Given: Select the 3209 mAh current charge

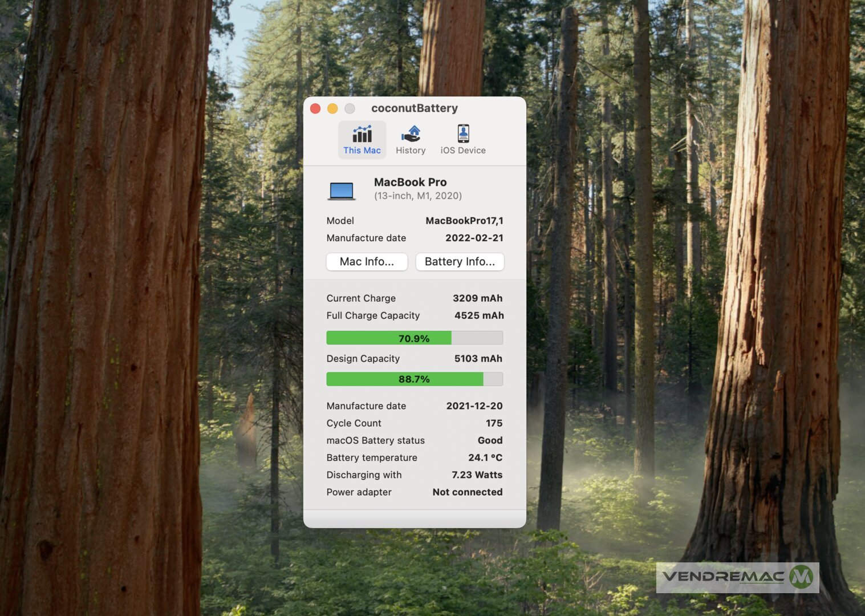Looking at the screenshot, I should [478, 298].
